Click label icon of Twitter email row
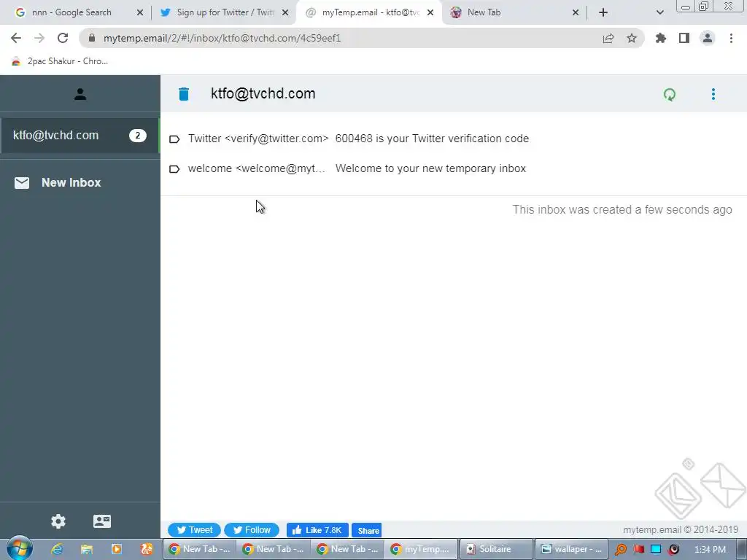Viewport: 747px width, 560px height. tap(174, 139)
